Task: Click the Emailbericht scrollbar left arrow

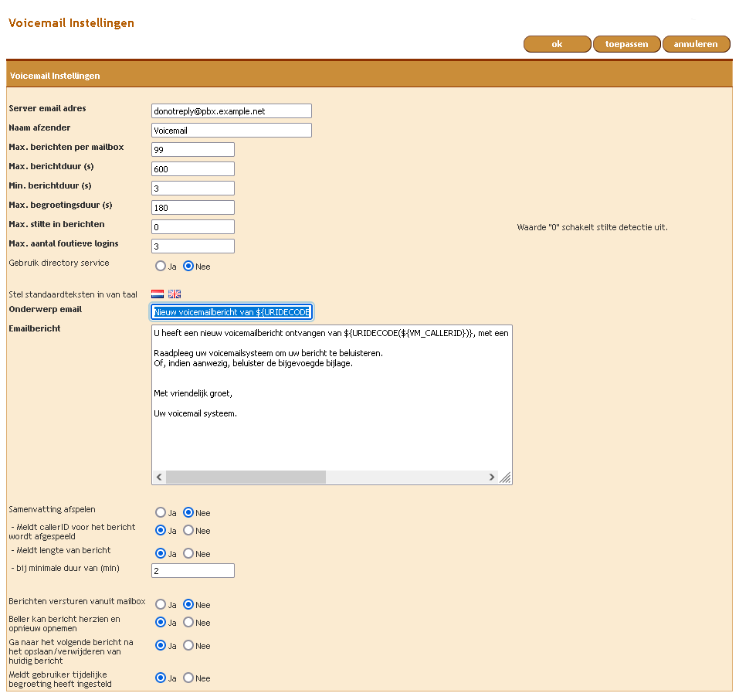Action: [159, 477]
